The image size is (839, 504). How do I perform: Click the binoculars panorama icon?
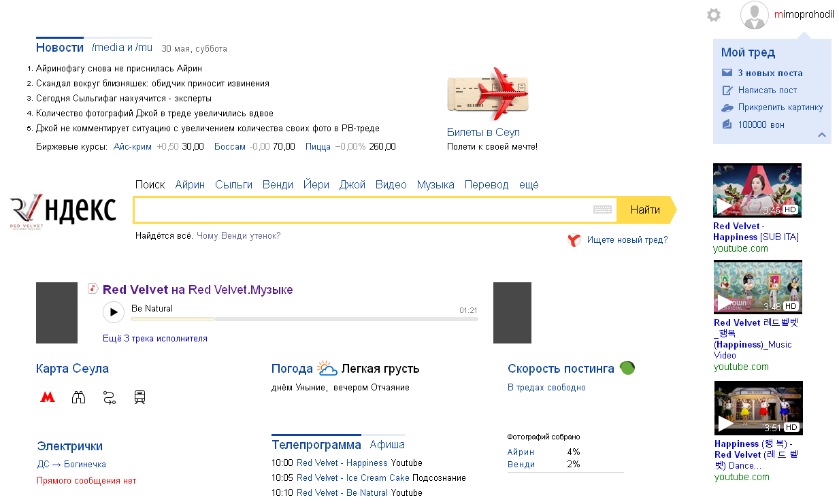pos(79,397)
